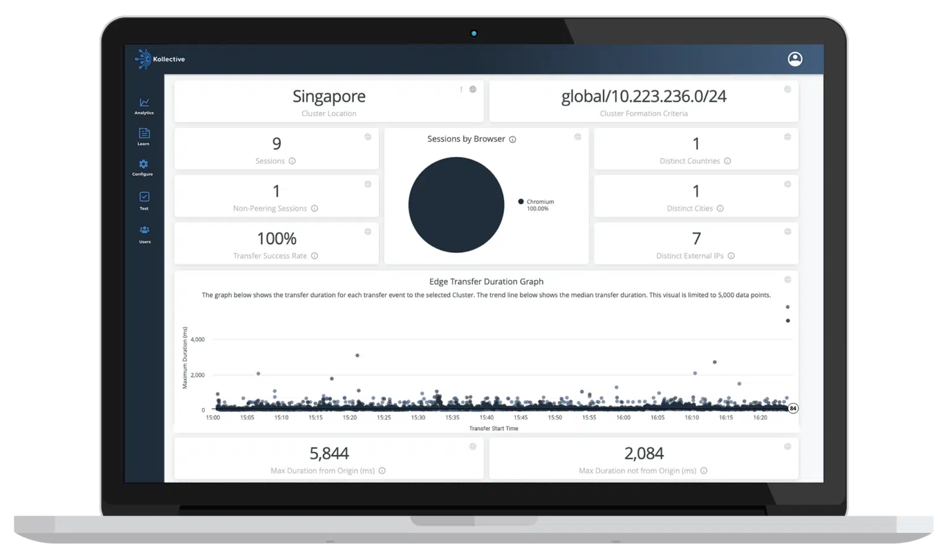950x560 pixels.
Task: Click the 84 badge on the graph edge
Action: coord(792,408)
